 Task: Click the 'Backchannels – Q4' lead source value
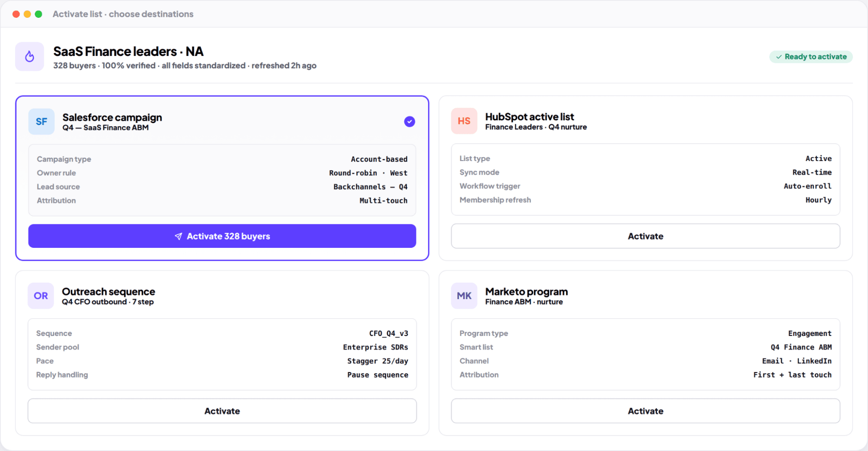370,187
